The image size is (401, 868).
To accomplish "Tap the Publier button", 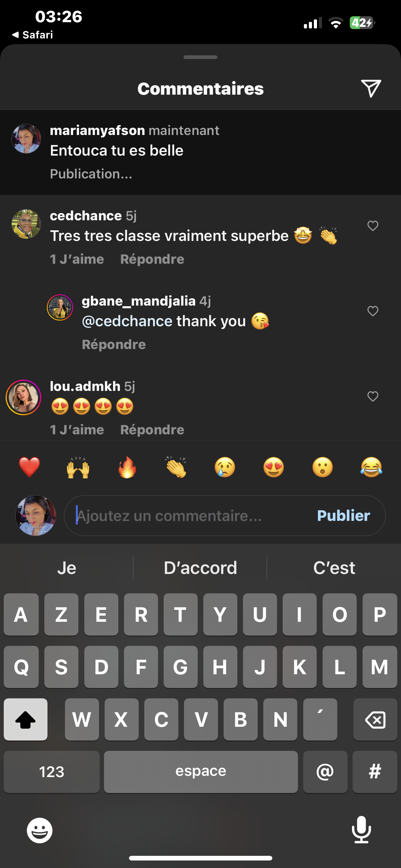I will point(344,516).
